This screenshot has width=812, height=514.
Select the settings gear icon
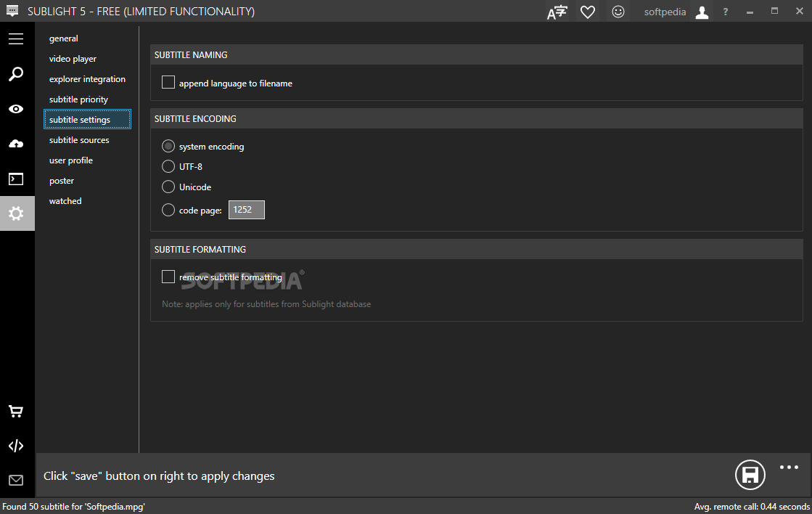point(17,213)
